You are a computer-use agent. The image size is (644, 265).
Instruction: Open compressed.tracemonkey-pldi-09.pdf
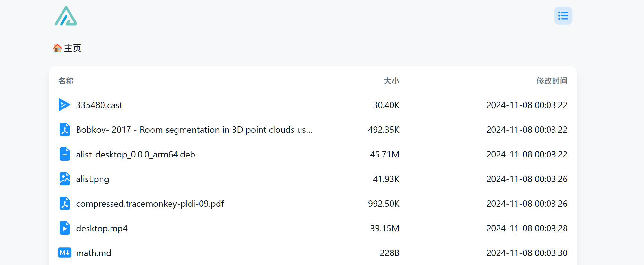tap(313, 204)
